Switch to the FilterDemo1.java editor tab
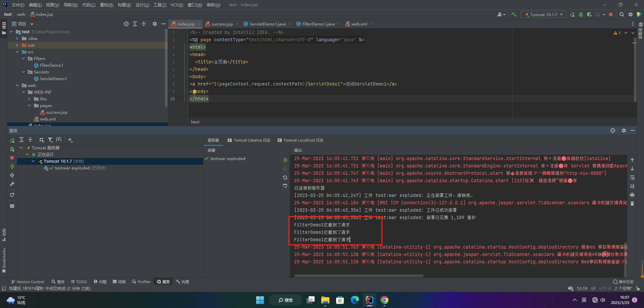The height and width of the screenshot is (308, 644). 318,24
